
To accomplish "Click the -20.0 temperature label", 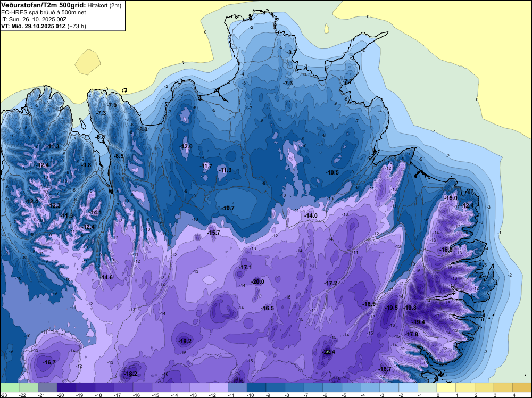I will [x=257, y=281].
